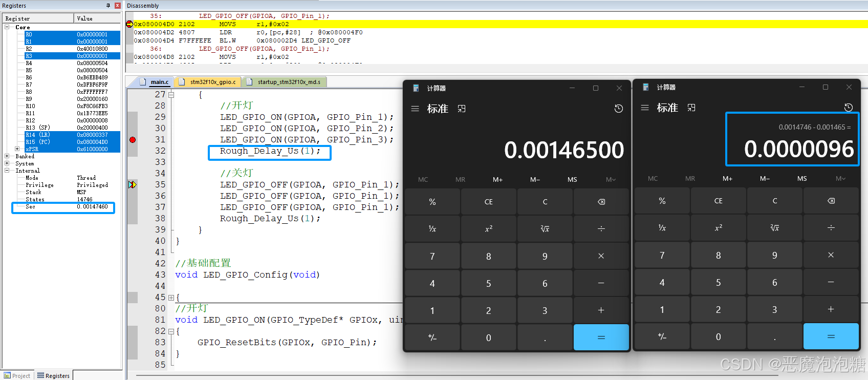
Task: Click CE in calculator showing 0.0000096
Action: click(719, 201)
